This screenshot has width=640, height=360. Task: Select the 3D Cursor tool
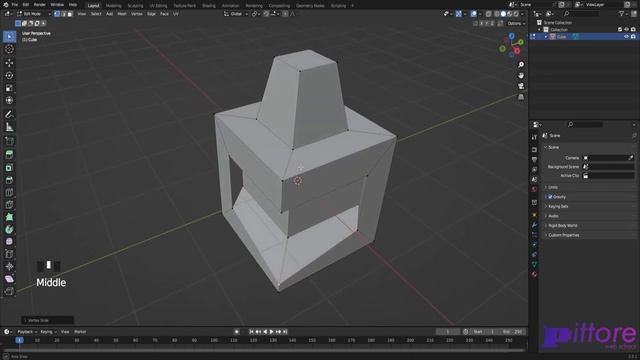tap(9, 49)
